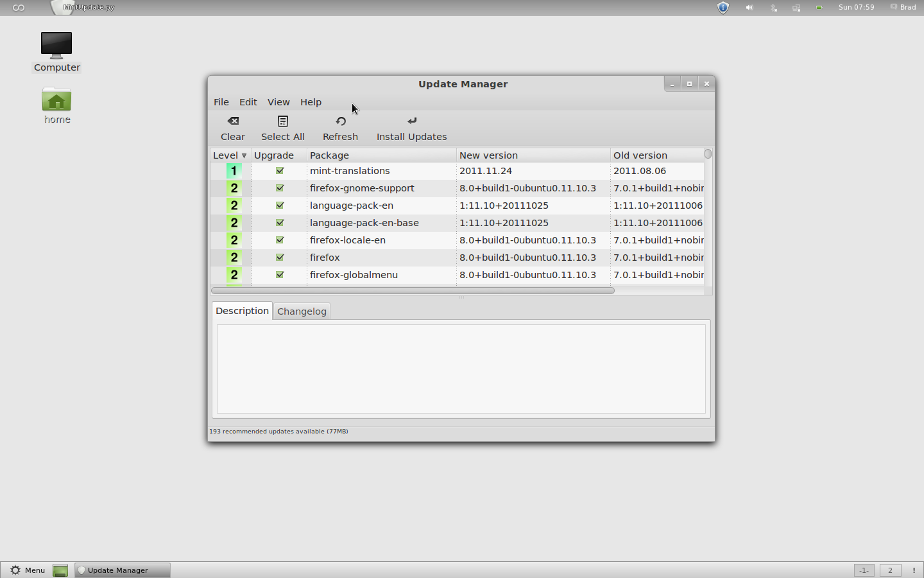Click the MintUpdate.py title in the top panel
Screen dimensions: 924x578
[x=89, y=8]
